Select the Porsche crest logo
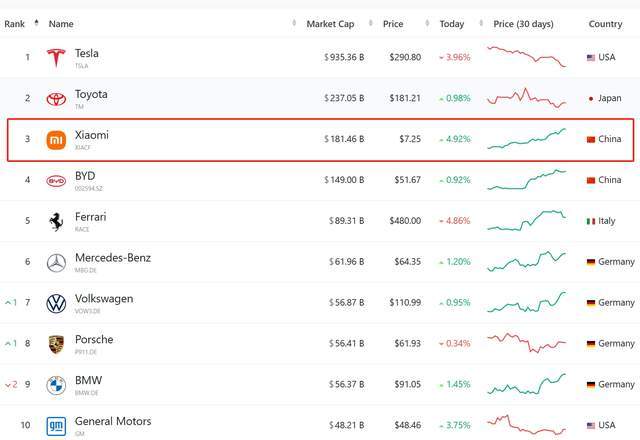The width and height of the screenshot is (640, 440). [56, 344]
